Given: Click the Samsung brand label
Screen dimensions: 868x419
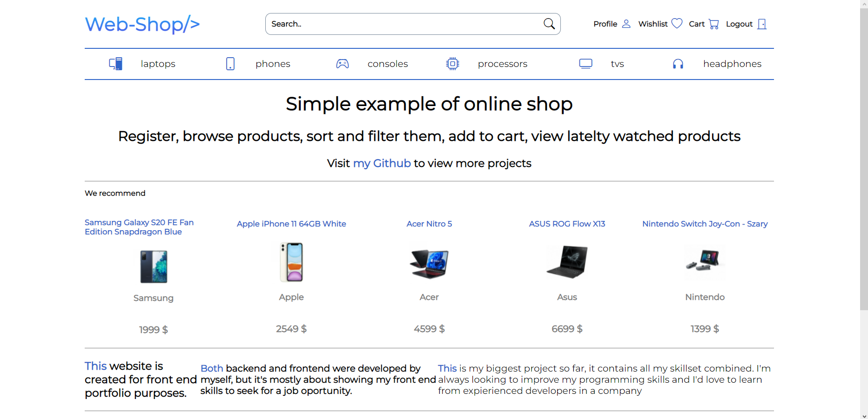Looking at the screenshot, I should coord(154,298).
